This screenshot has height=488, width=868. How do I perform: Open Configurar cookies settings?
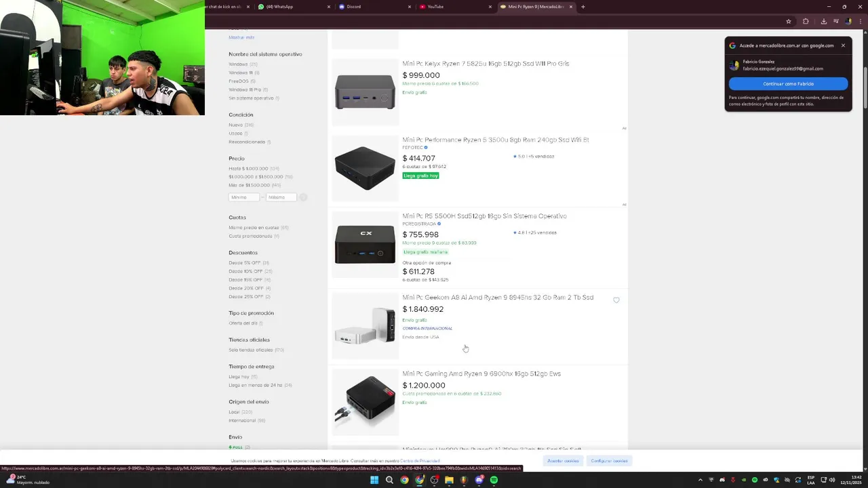click(x=609, y=461)
